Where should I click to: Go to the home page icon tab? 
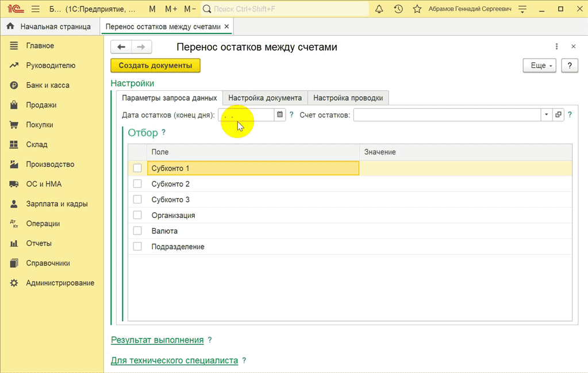click(10, 26)
